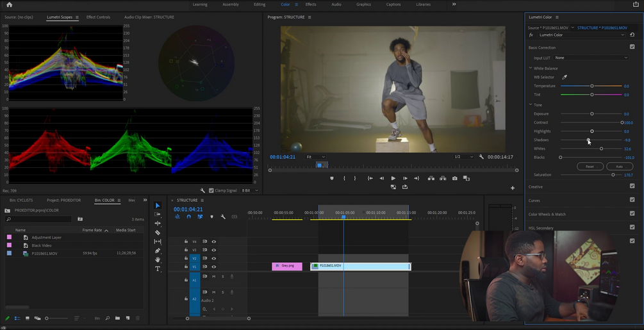
Task: Click the Auto tone button
Action: click(x=619, y=166)
